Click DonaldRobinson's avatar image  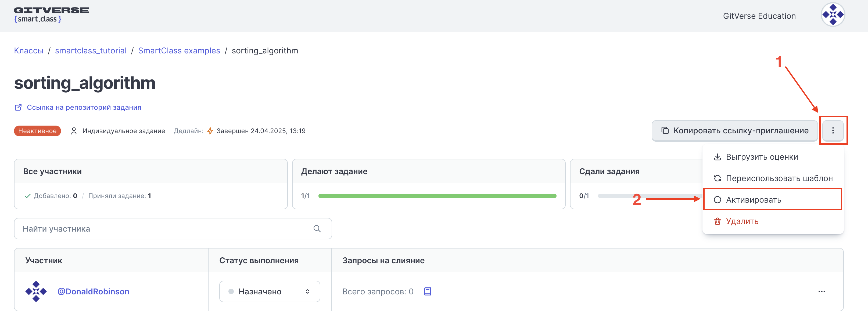[x=36, y=291]
